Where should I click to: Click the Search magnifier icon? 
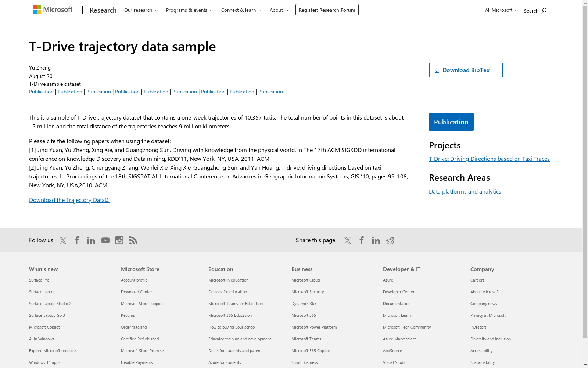pos(544,11)
